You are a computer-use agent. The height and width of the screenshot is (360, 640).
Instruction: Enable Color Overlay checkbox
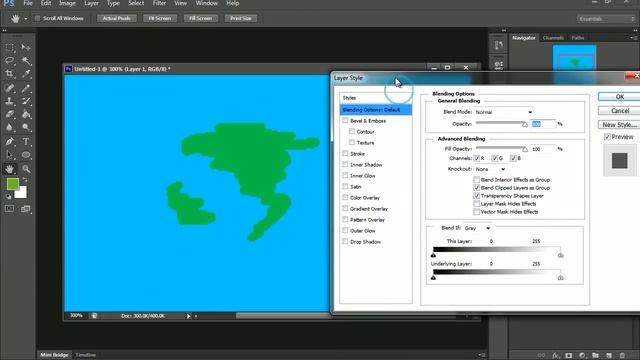point(345,198)
